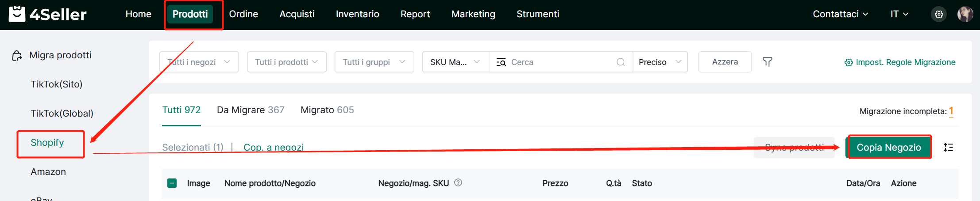Screen dimensions: 980x201
Task: Open the row height list icon
Action: click(x=948, y=148)
